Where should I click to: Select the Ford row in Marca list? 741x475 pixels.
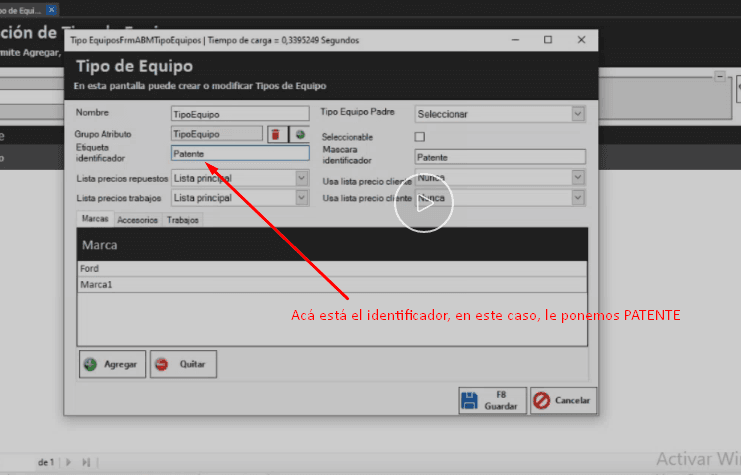[x=330, y=268]
